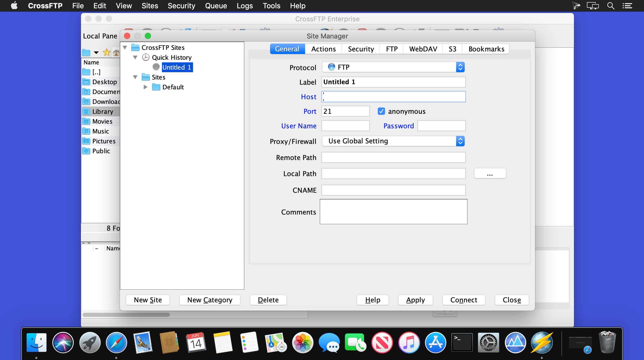Click the User Name input field

[346, 126]
